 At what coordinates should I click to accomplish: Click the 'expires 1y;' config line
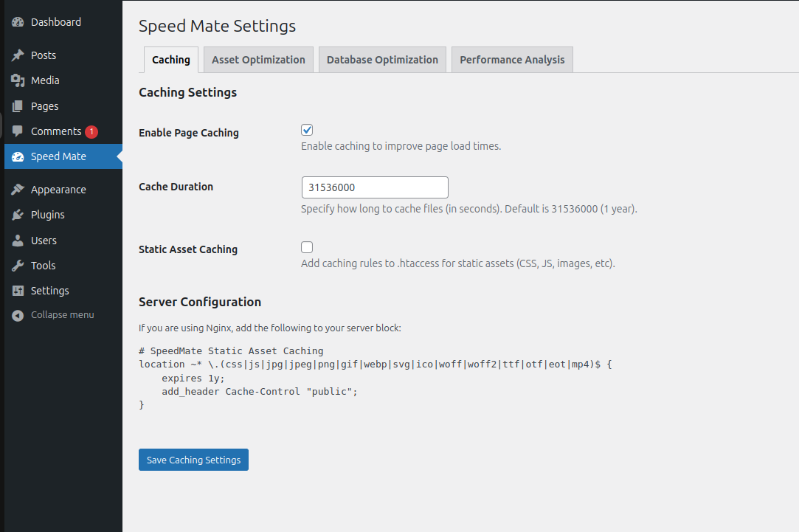coord(193,378)
